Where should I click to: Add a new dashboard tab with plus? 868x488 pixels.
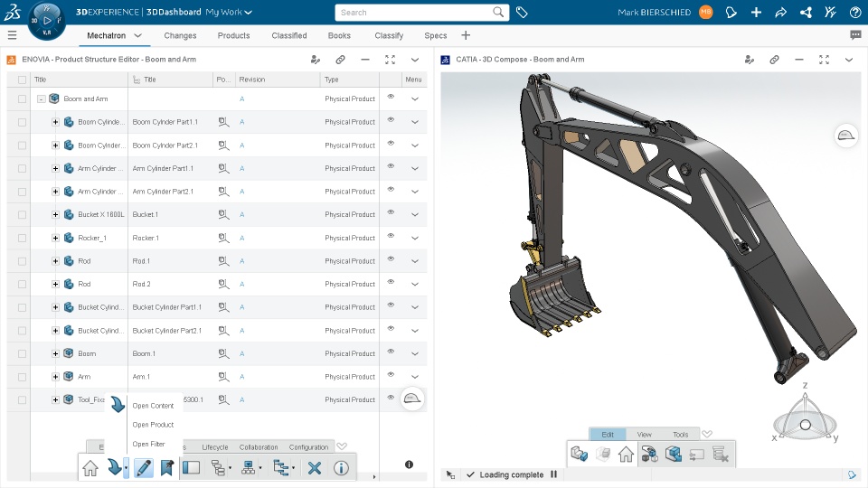(466, 35)
